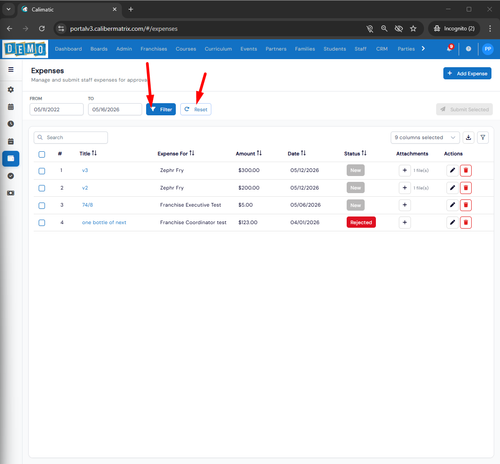Click the TO date field
This screenshot has height=464, width=500.
115,109
